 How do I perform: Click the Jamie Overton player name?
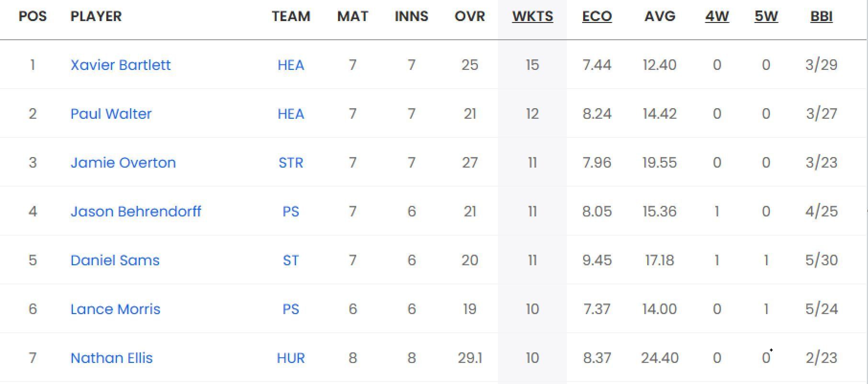(x=123, y=162)
